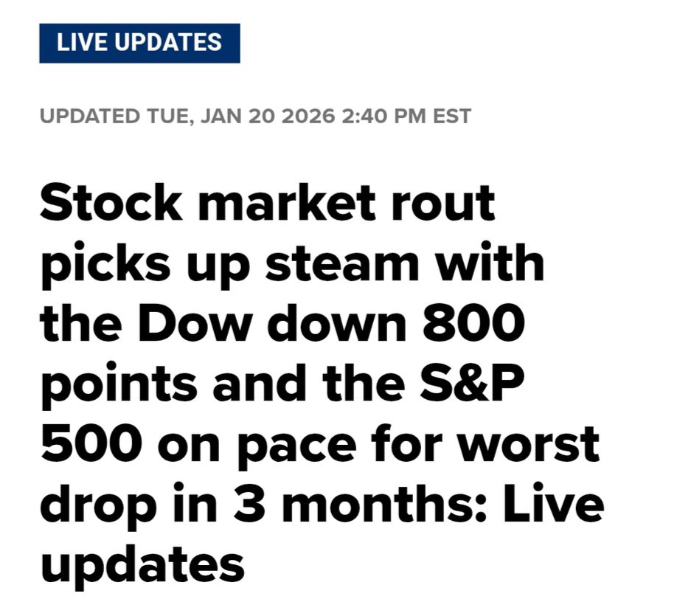
Task: Click the LIVE UPDATES badge
Action: pos(139,42)
